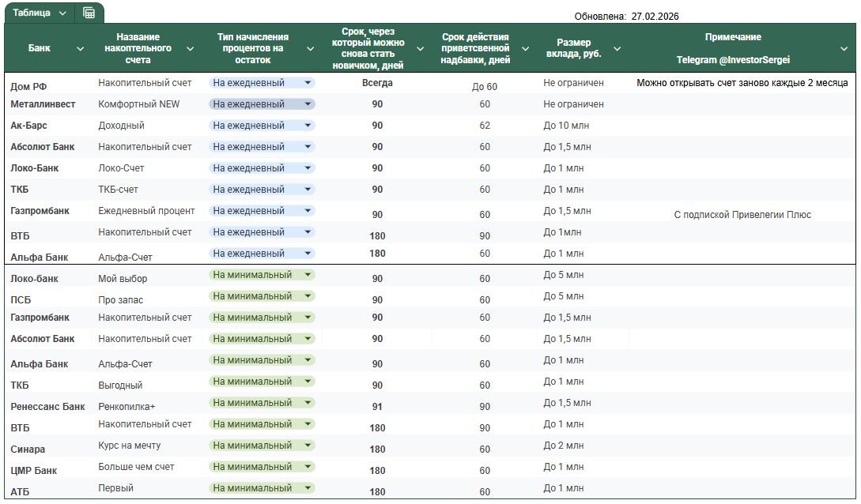The width and height of the screenshot is (861, 504).
Task: Open interest type chip for АТБ row
Action: pyautogui.click(x=262, y=488)
